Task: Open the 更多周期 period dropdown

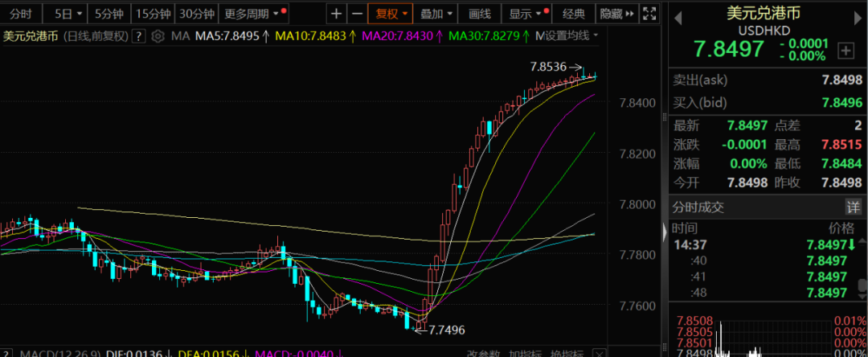Action: tap(254, 14)
